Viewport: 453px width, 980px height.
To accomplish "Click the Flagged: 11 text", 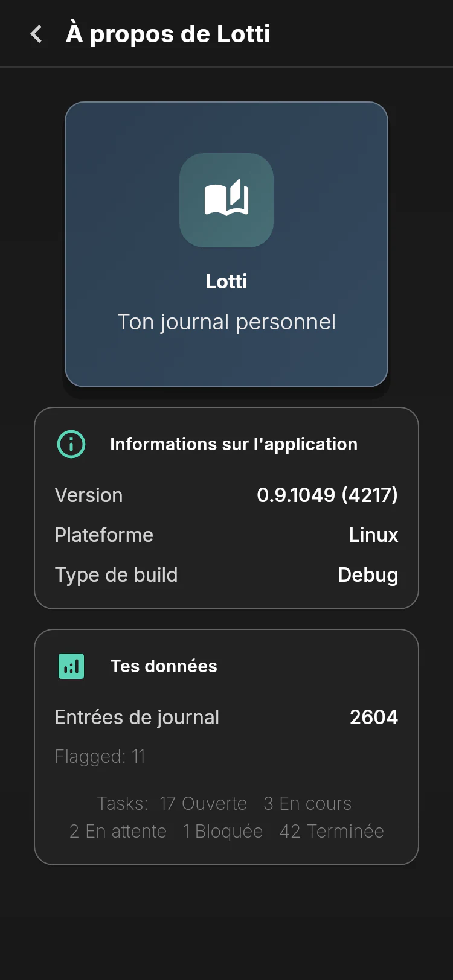I will (100, 757).
